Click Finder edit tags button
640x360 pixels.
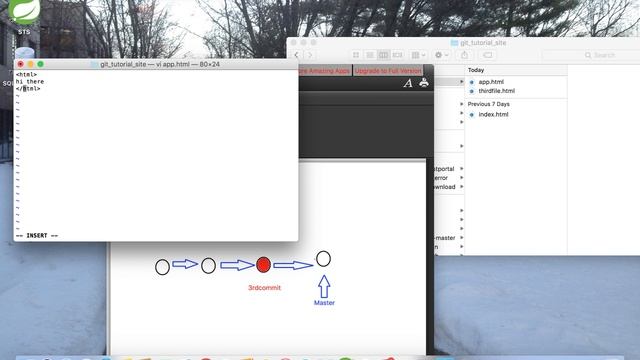point(488,55)
